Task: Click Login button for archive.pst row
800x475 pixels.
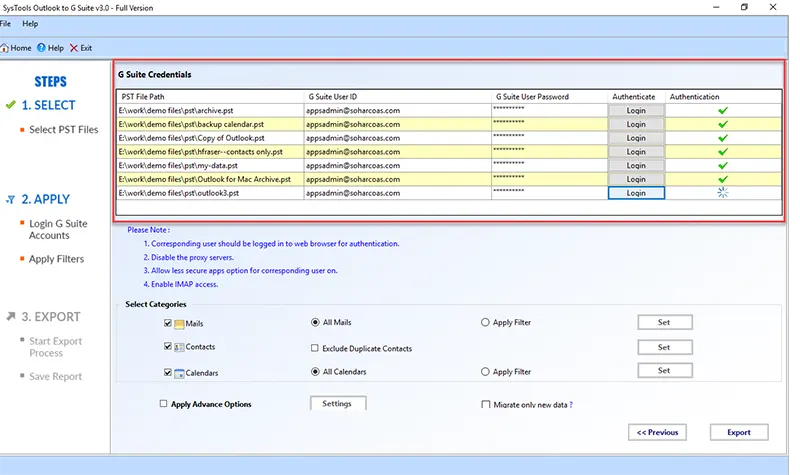Action: point(636,111)
